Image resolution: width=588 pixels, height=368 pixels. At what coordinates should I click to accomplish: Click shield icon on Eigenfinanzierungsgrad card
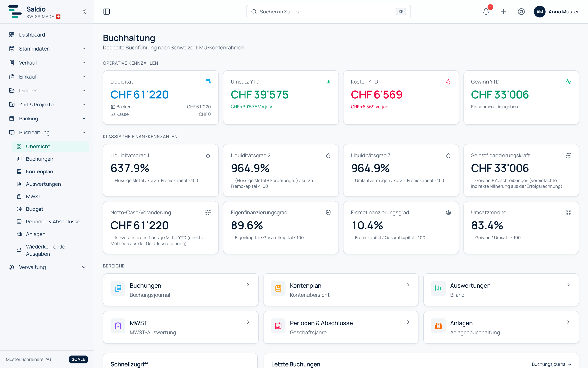point(328,212)
